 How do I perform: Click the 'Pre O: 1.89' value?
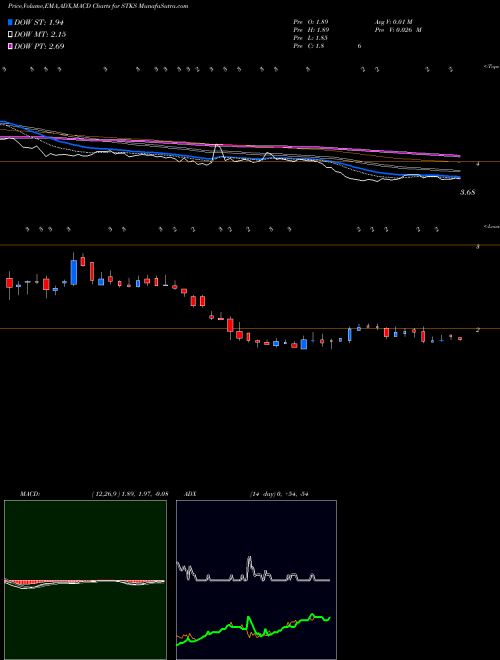click(311, 22)
